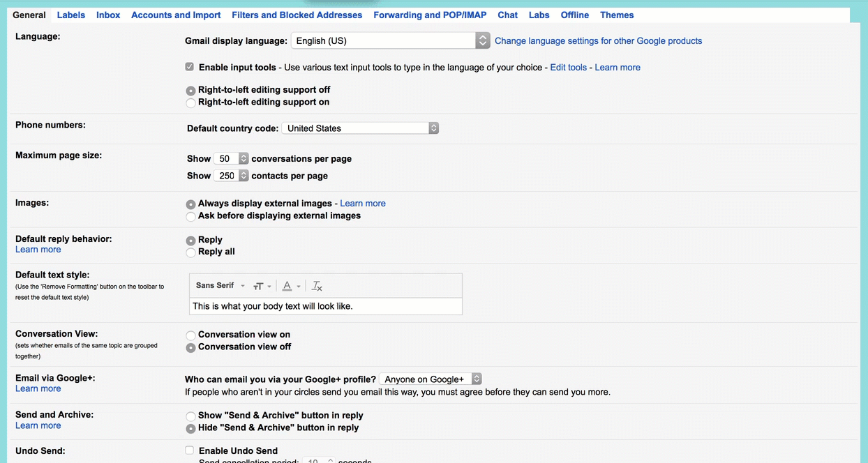Select Always display external images

[190, 204]
